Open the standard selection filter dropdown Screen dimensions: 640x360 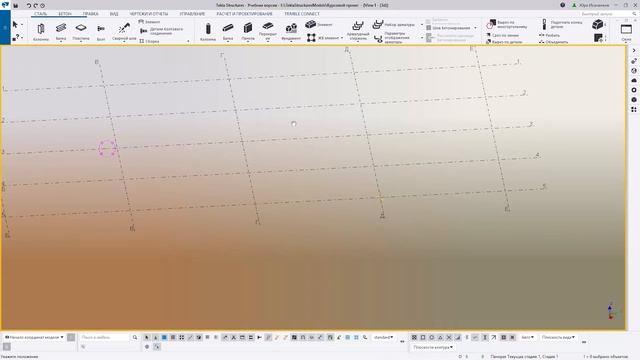click(383, 338)
